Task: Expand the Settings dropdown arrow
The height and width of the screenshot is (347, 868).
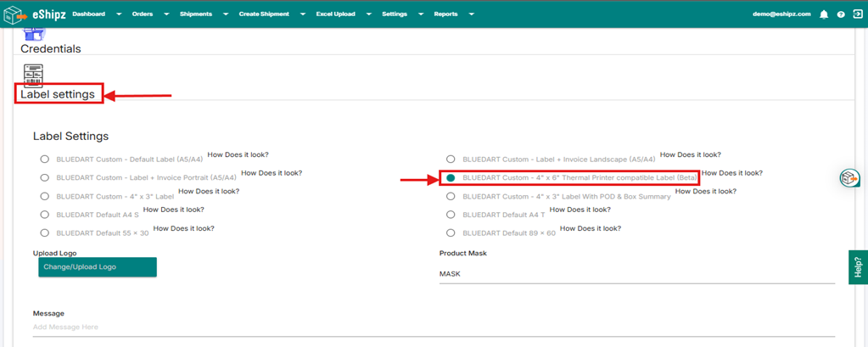Action: (x=421, y=14)
